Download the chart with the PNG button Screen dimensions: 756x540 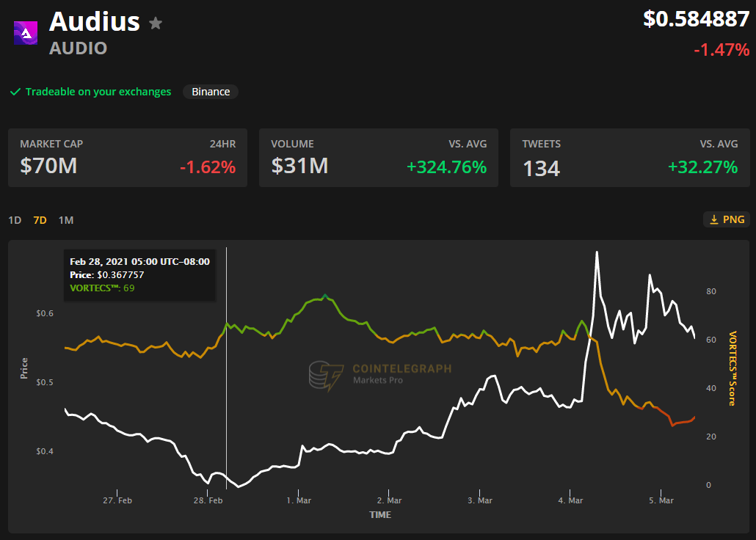tap(725, 219)
